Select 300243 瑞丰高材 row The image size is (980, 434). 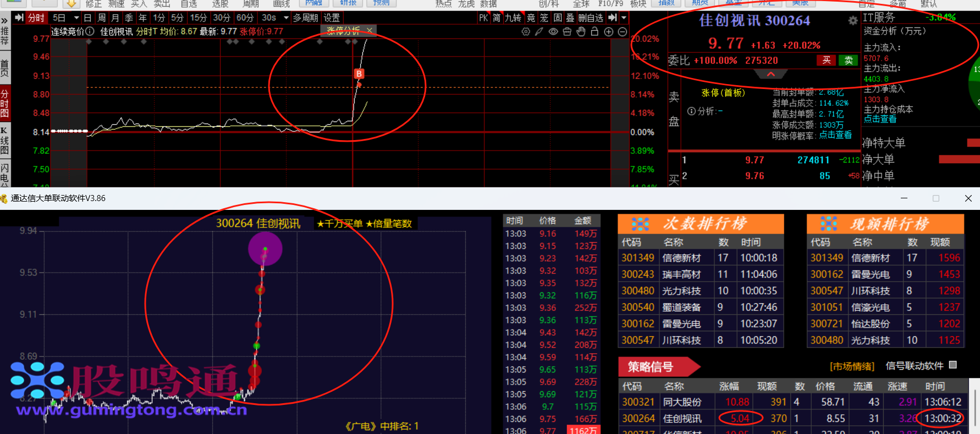click(x=701, y=274)
